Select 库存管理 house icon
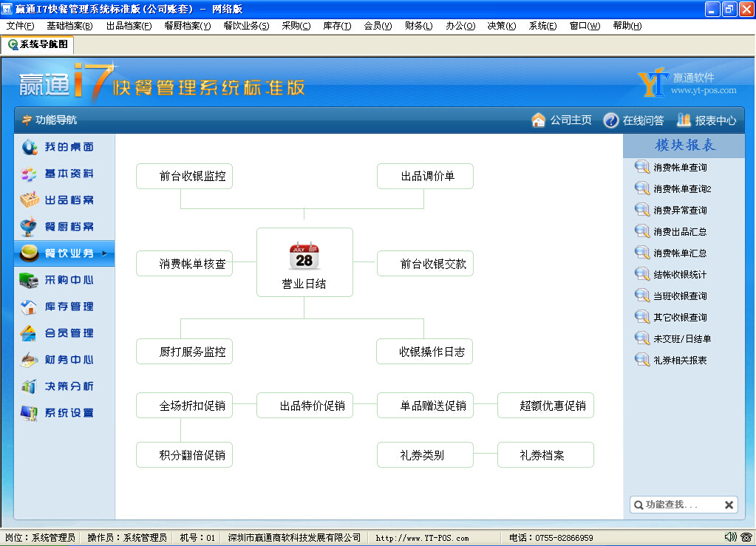The width and height of the screenshot is (756, 546). [30, 307]
